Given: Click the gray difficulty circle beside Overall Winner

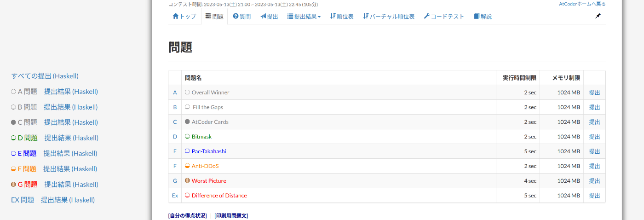Looking at the screenshot, I should pyautogui.click(x=187, y=92).
